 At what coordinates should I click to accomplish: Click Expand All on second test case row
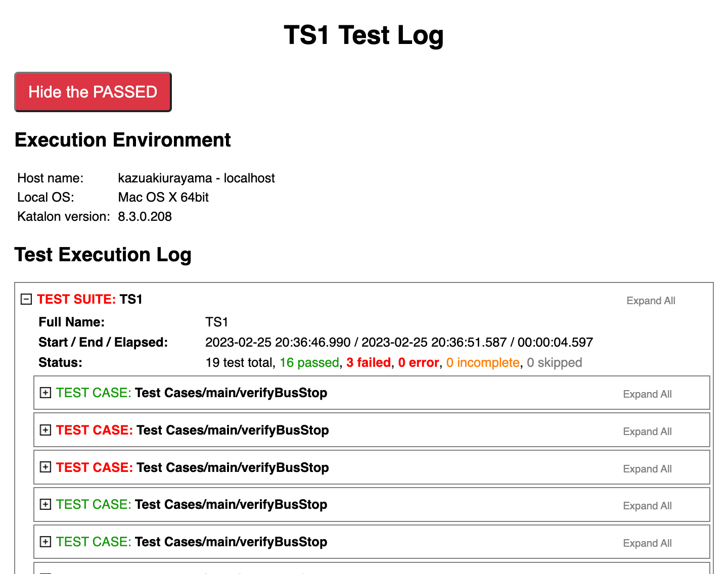pos(647,432)
